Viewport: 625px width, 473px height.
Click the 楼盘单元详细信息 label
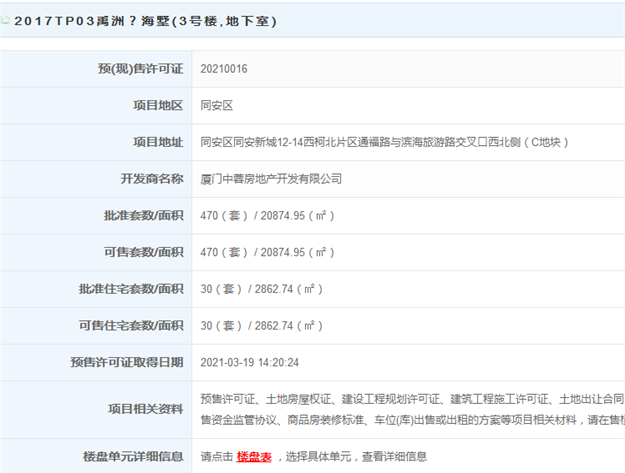(x=133, y=457)
